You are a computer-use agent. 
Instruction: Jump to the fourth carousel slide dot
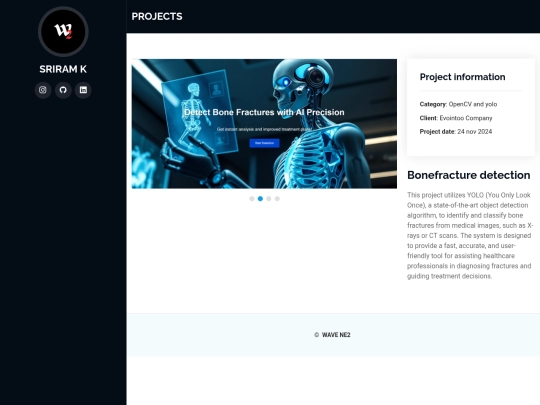[277, 199]
